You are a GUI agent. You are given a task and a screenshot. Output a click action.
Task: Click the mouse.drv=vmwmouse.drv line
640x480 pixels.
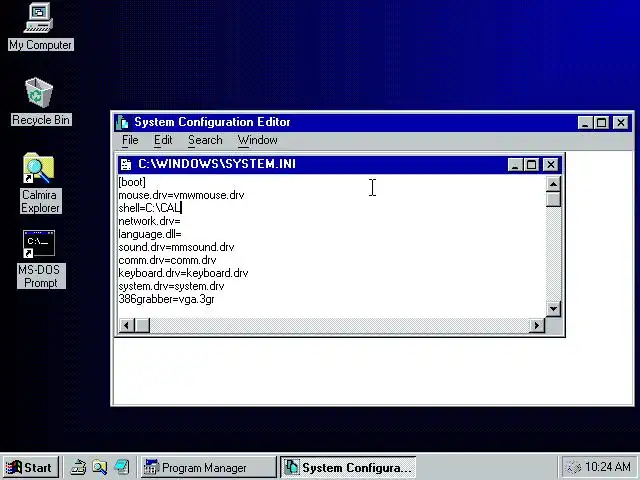(x=181, y=195)
